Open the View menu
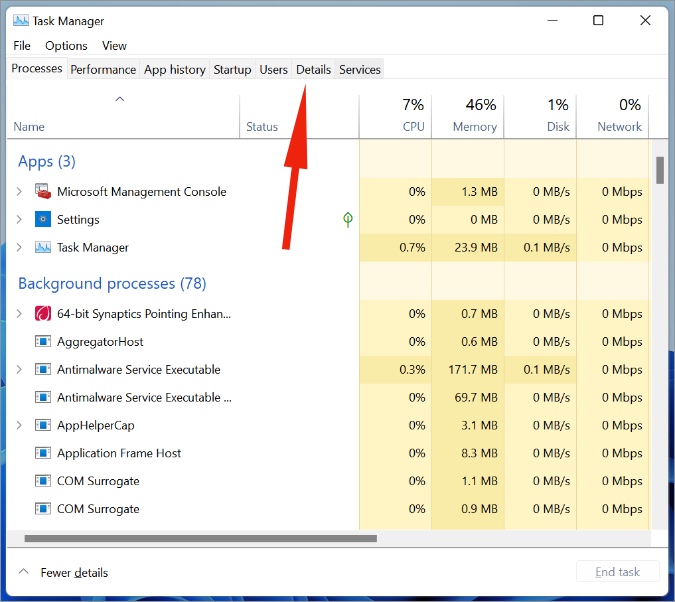Screen dimensions: 675x602 tap(114, 46)
